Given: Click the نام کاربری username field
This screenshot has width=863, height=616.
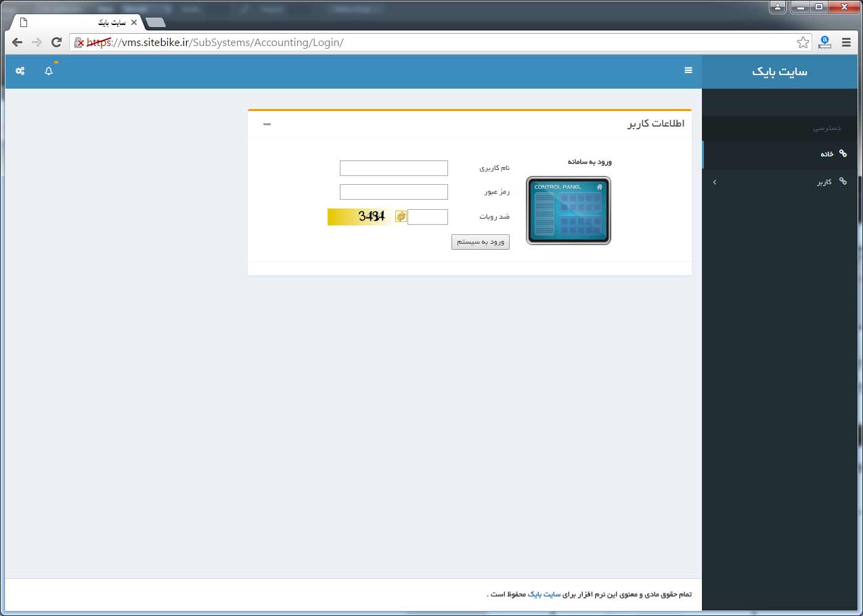Looking at the screenshot, I should (x=394, y=168).
